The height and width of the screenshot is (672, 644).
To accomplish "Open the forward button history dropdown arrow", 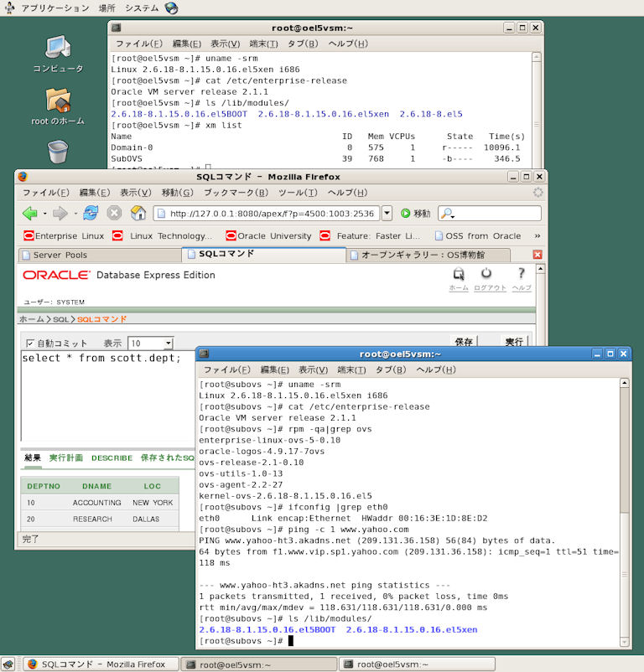I will [75, 213].
